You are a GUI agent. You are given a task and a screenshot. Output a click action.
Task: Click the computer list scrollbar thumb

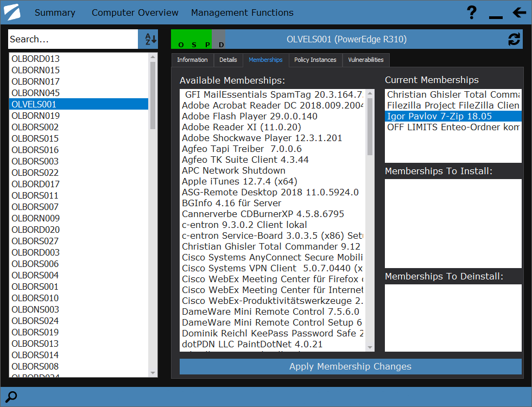[153, 95]
